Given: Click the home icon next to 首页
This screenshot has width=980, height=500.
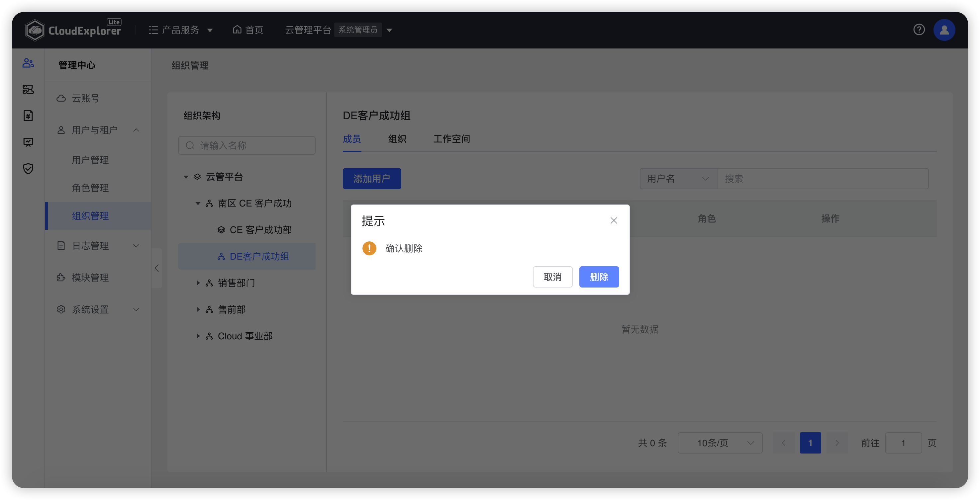Looking at the screenshot, I should tap(237, 30).
